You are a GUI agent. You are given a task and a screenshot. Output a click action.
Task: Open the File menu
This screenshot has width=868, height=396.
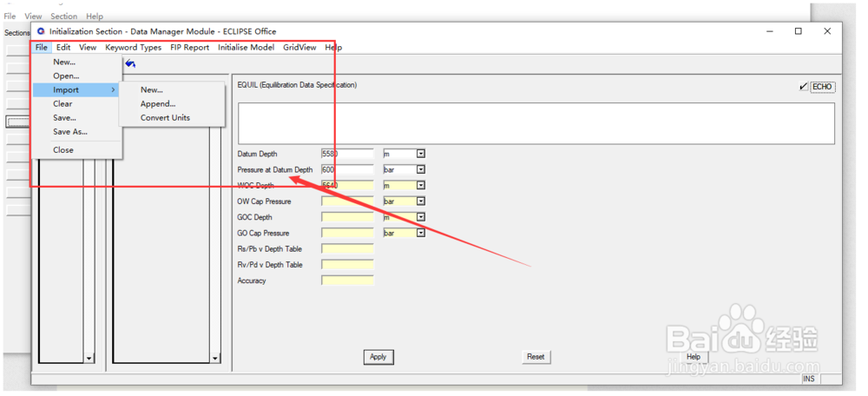42,48
